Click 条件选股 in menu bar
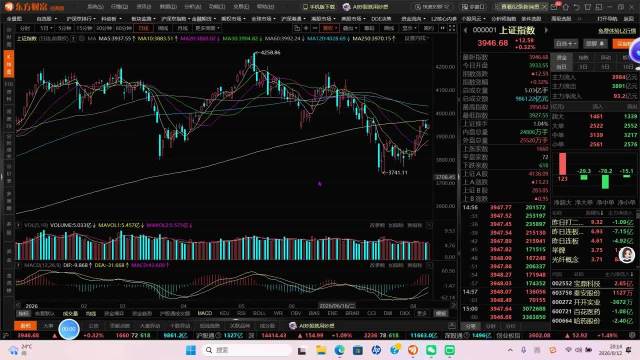Viewport: 640px width, 360px height. point(531,19)
